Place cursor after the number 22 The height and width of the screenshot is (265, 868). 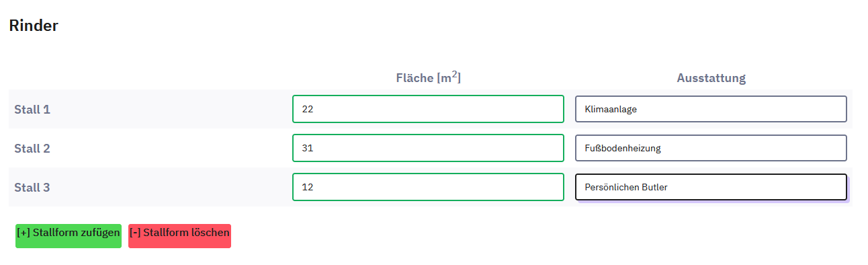point(314,109)
